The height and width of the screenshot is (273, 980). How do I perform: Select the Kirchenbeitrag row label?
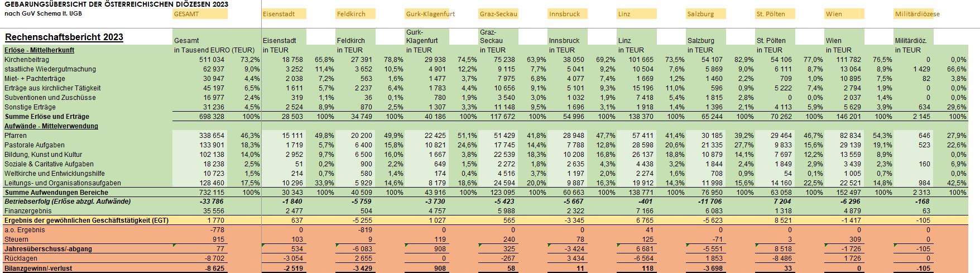[x=27, y=60]
